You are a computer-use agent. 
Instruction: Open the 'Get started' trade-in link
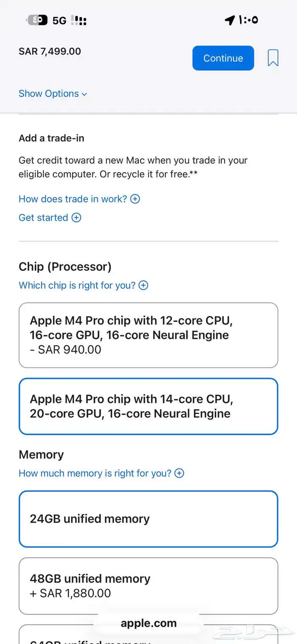click(43, 218)
